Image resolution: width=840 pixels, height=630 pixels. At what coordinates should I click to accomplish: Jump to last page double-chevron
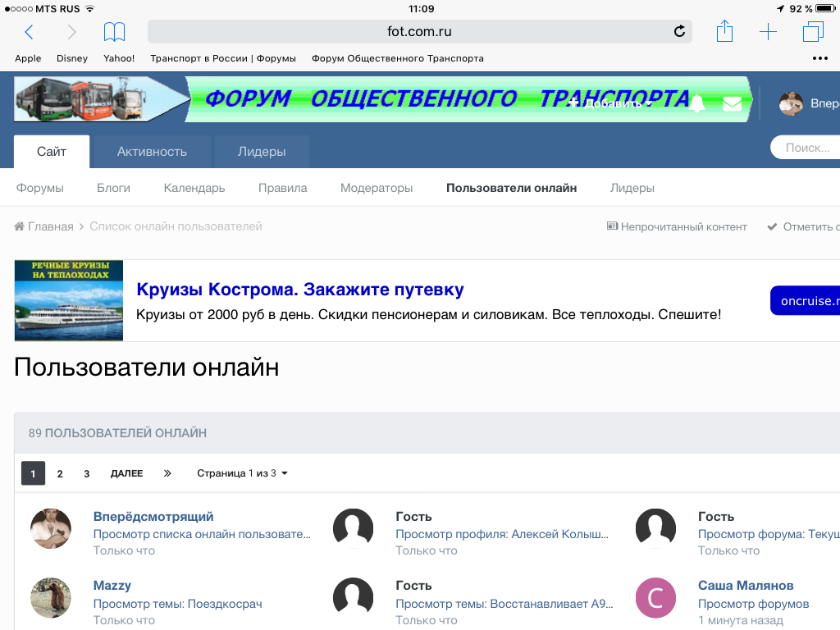point(167,473)
